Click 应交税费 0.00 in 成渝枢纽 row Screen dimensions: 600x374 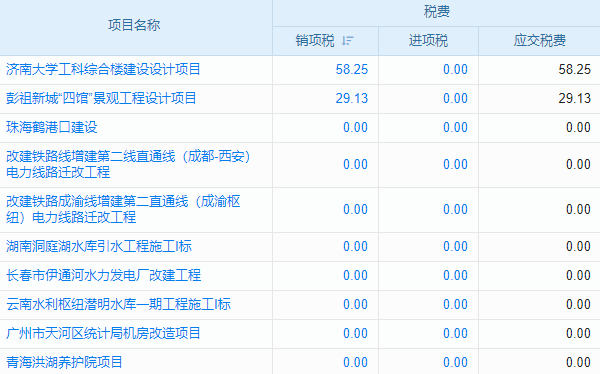(578, 210)
